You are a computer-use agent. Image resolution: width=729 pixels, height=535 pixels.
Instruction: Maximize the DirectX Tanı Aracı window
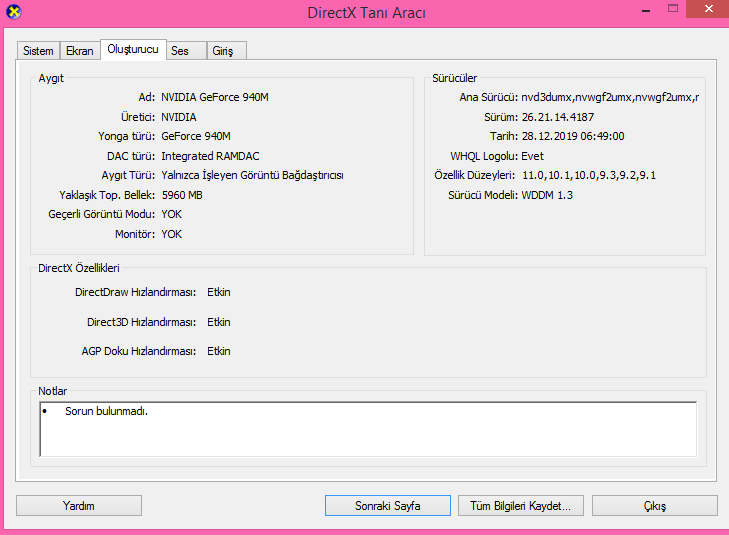pos(672,8)
